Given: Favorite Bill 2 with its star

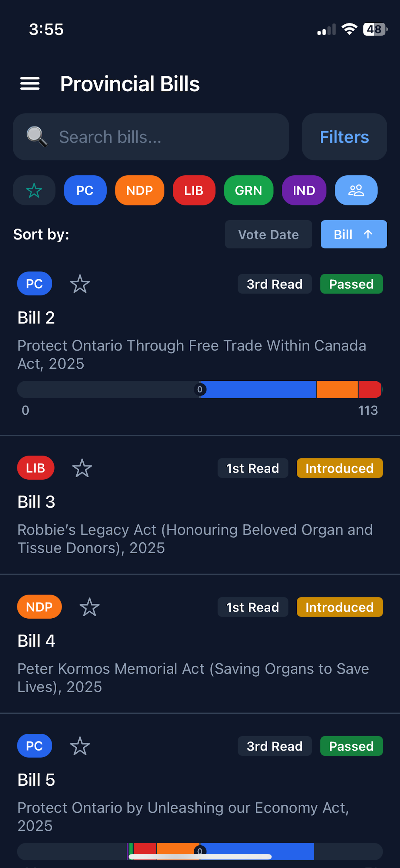Looking at the screenshot, I should click(x=80, y=284).
